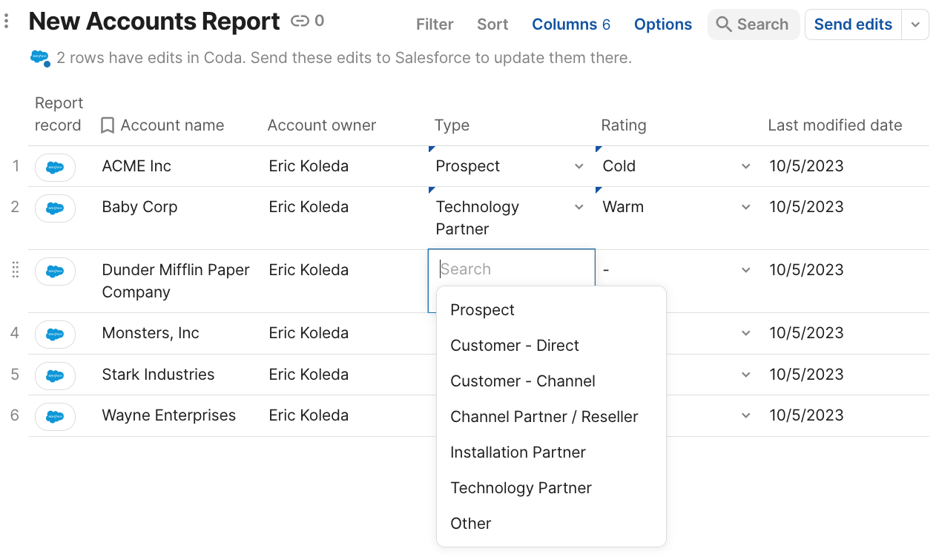Click the Rating column header
The height and width of the screenshot is (560, 939).
click(624, 125)
